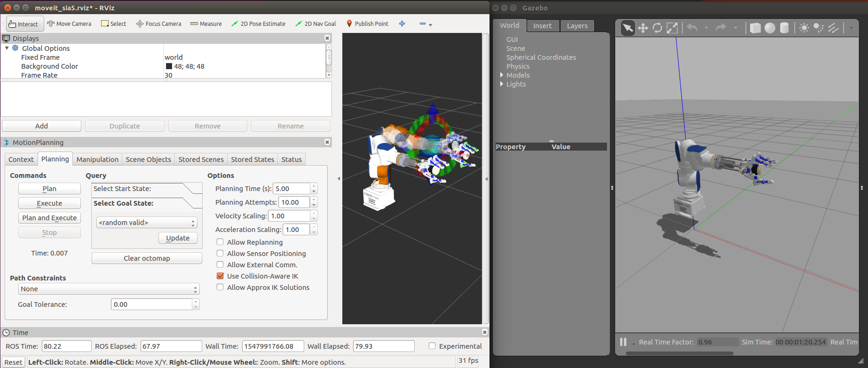Click Gazebo redo arrow
The height and width of the screenshot is (368, 868).
pos(721,28)
